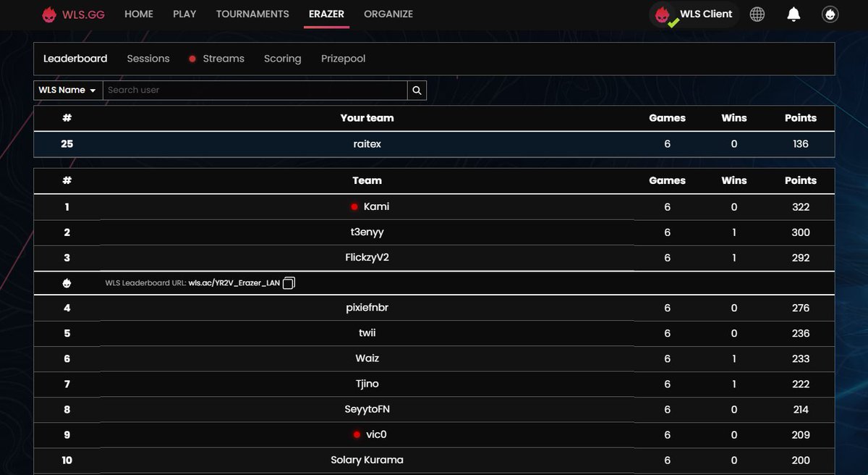
Task: Click rank 25 in Your team row
Action: tap(67, 144)
